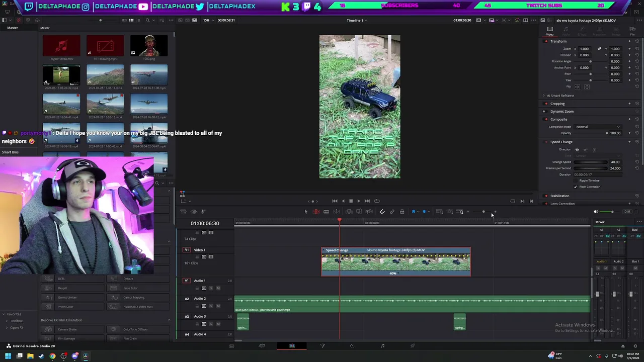This screenshot has height=362, width=644.
Task: Play forward in the viewer
Action: point(359,201)
